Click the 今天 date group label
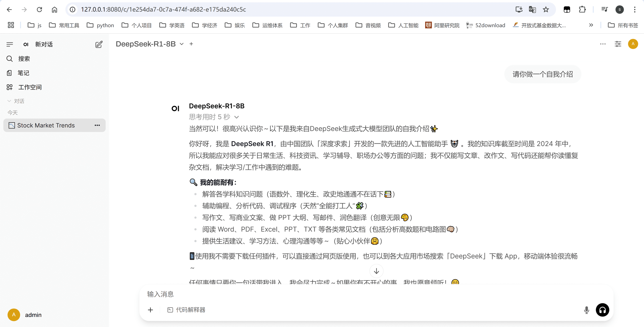Screen dimensions: 644x327 (x=13, y=112)
